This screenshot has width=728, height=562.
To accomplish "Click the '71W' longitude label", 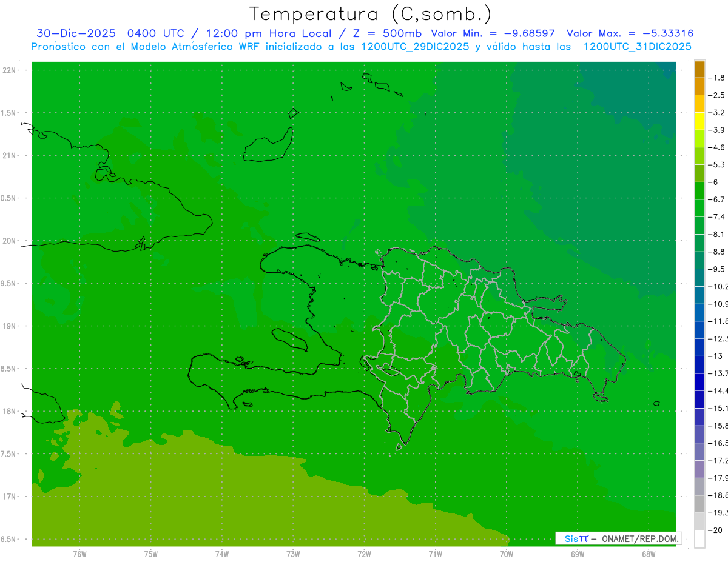I will tap(435, 554).
